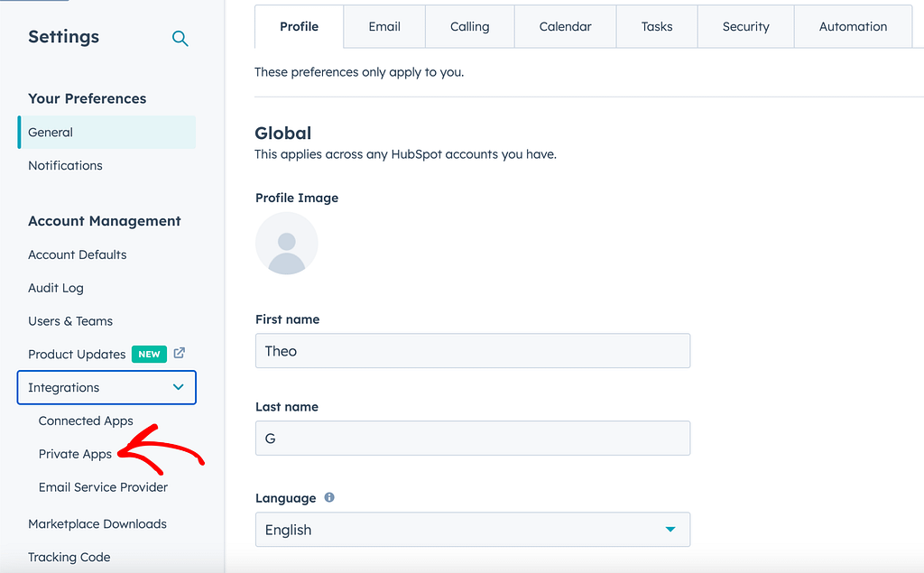
Task: Click the Language info tooltip icon
Action: click(329, 497)
